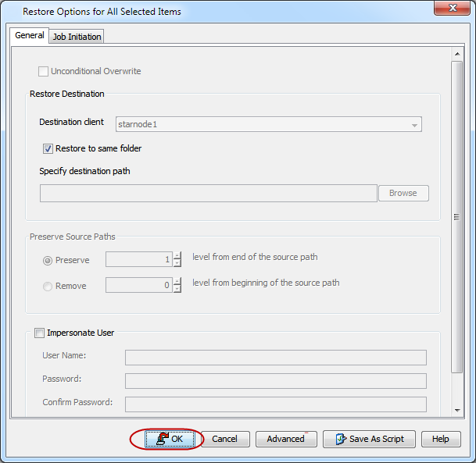
Task: Click the OK button icon
Action: click(x=162, y=439)
